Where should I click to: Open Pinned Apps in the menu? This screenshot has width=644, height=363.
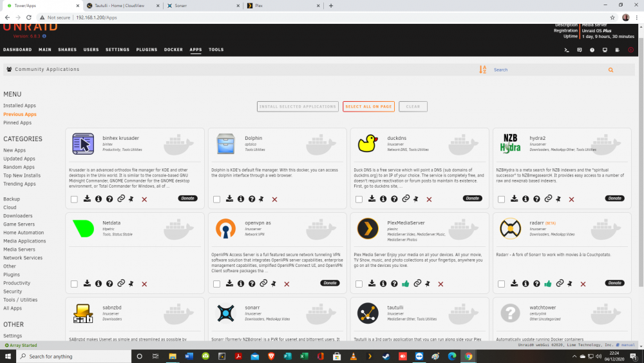click(17, 123)
